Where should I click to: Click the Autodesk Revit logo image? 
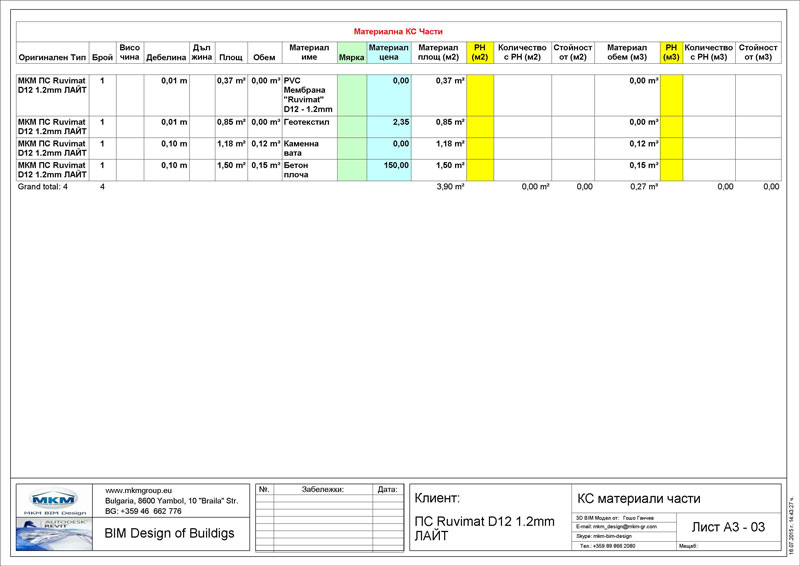pos(54,534)
